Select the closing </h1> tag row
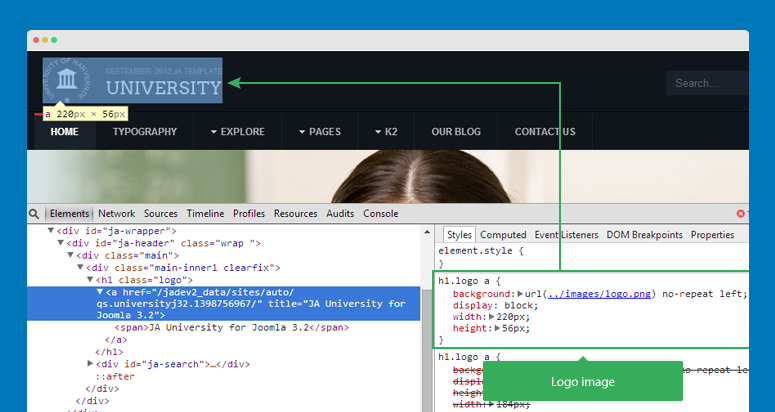Image resolution: width=775 pixels, height=412 pixels. pos(109,352)
